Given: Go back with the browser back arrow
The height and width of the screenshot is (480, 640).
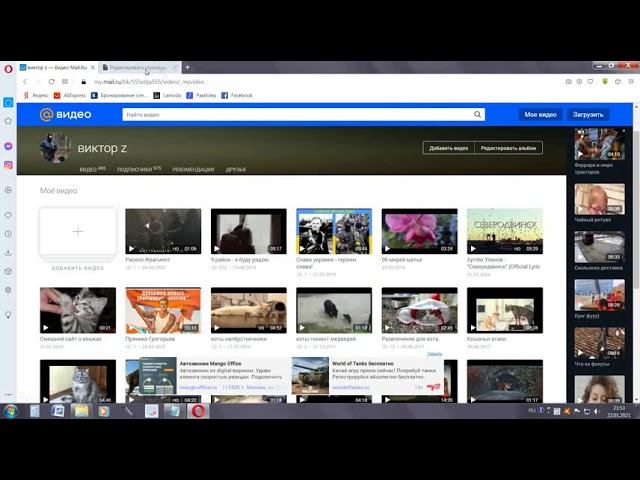Looking at the screenshot, I should (25, 82).
